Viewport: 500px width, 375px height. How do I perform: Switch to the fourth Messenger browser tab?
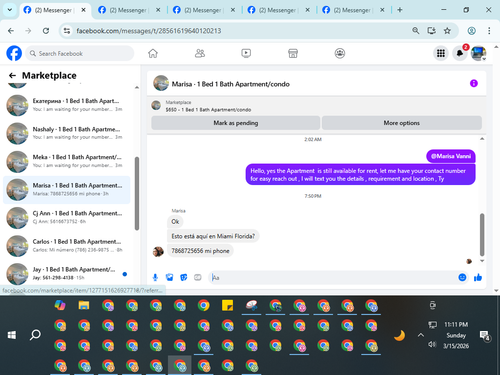(x=279, y=10)
